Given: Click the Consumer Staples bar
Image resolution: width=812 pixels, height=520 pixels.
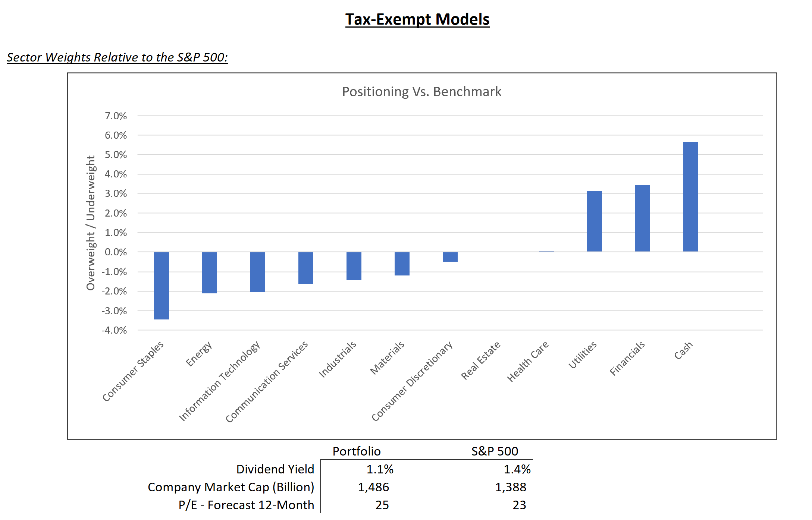Looking at the screenshot, I should pos(162,286).
